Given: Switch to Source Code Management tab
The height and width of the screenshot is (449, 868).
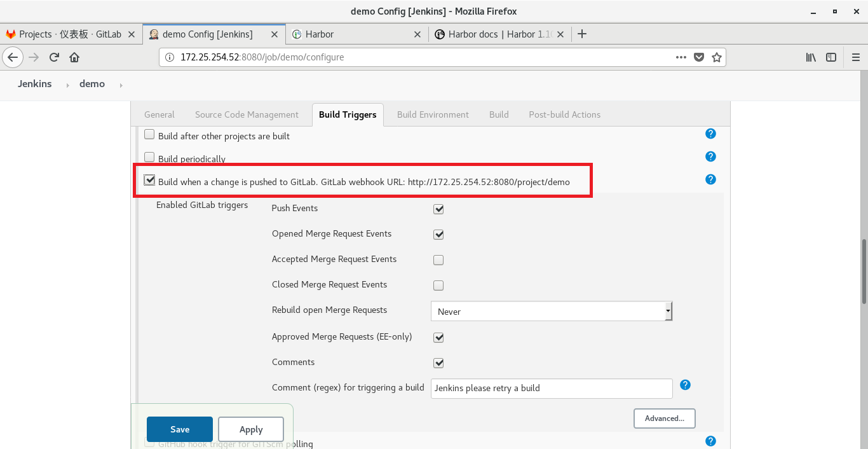Looking at the screenshot, I should click(247, 114).
